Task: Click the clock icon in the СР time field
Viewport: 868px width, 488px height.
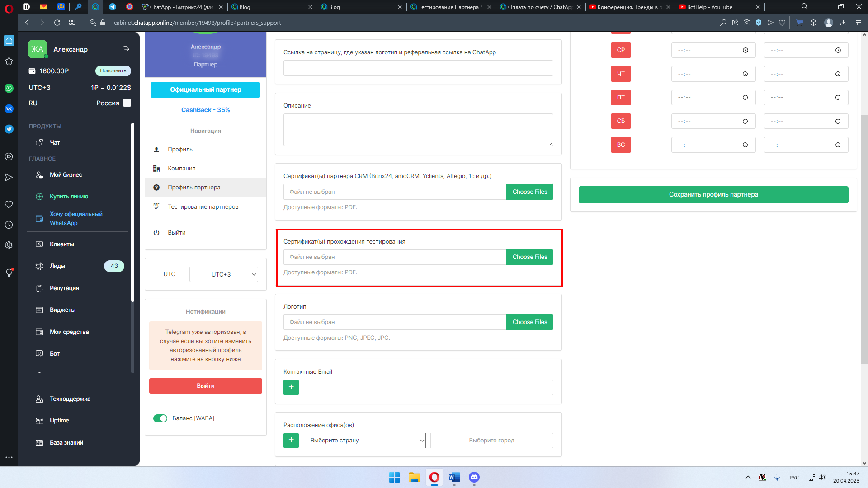Action: click(745, 50)
